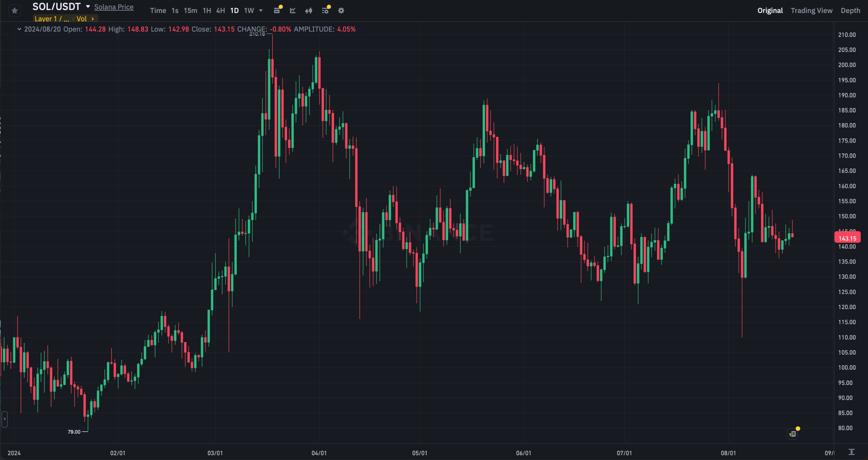Expand the left side panel arrow handle
Image resolution: width=868 pixels, height=460 pixels.
coord(4,419)
